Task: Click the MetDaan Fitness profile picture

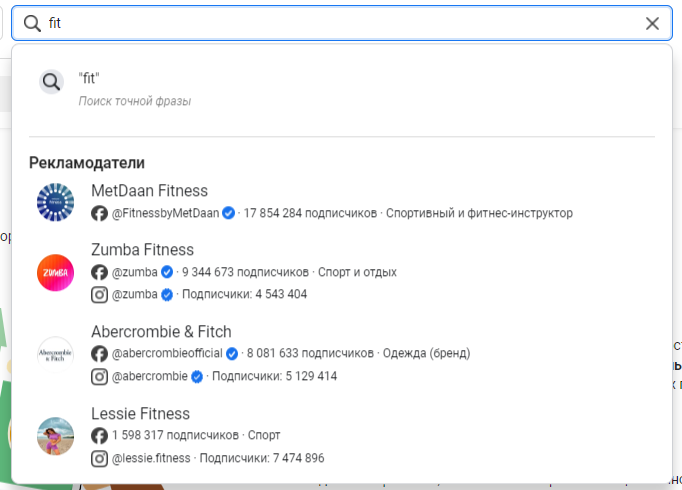Action: tap(55, 202)
